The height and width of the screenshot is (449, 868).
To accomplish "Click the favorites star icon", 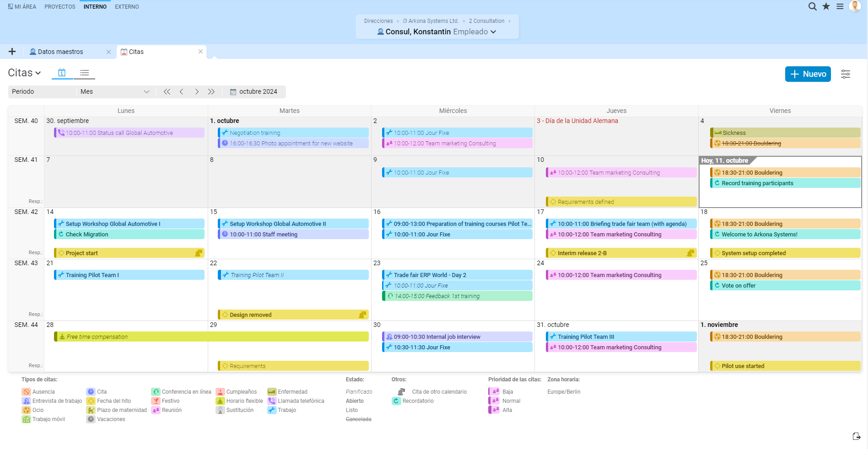I will click(826, 6).
